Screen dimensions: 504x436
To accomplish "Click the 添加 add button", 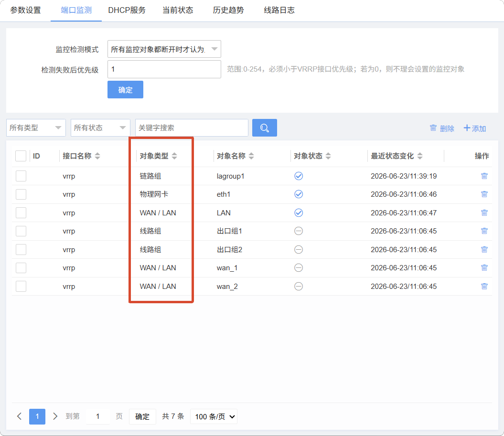I will tap(475, 128).
